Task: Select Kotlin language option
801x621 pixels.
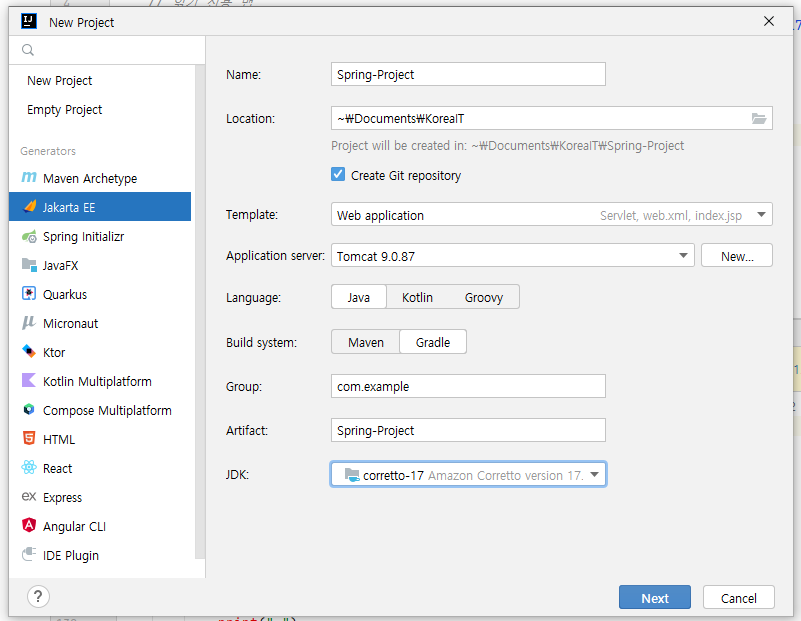Action: 417,297
